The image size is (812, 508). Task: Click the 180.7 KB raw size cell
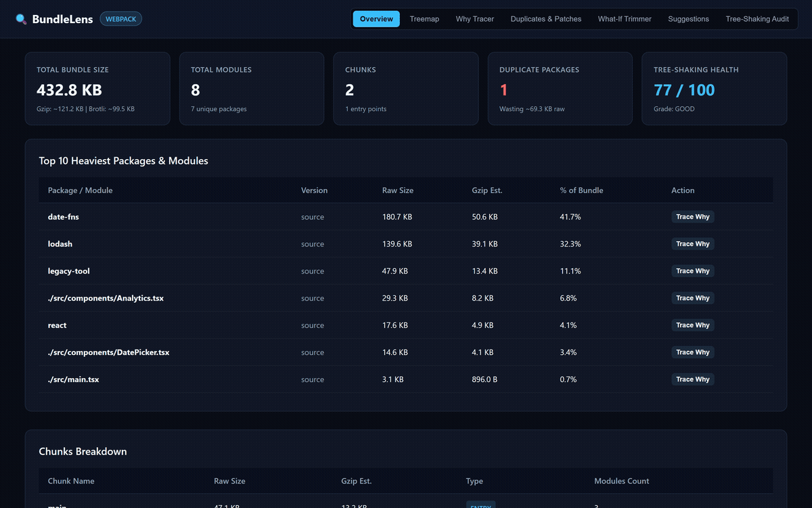[397, 217]
